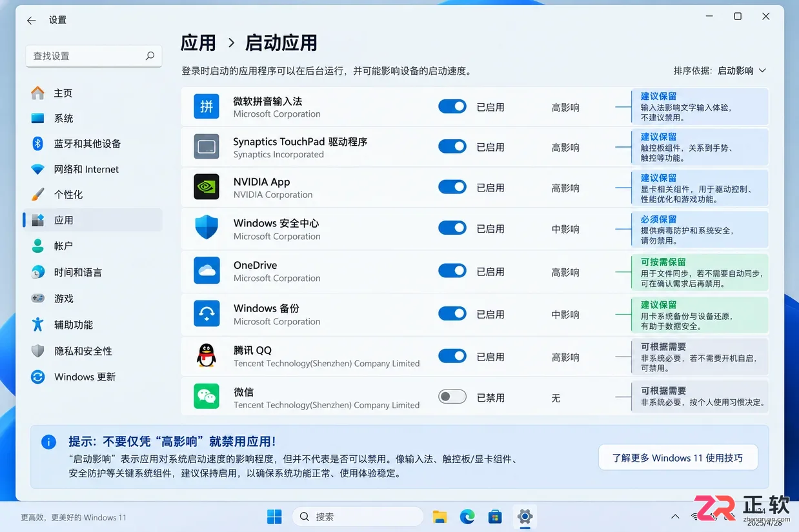Open File Explorer from the taskbar
Image resolution: width=799 pixels, height=532 pixels.
[x=440, y=517]
